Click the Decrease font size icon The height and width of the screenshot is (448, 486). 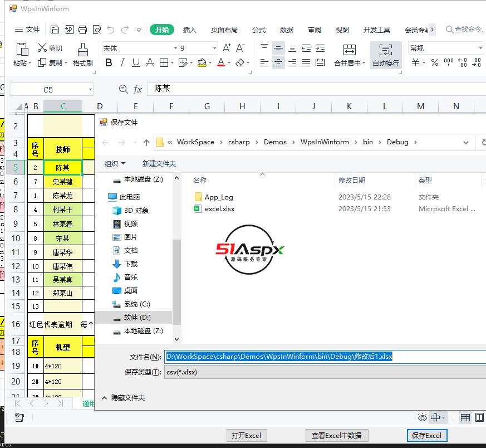(x=240, y=48)
